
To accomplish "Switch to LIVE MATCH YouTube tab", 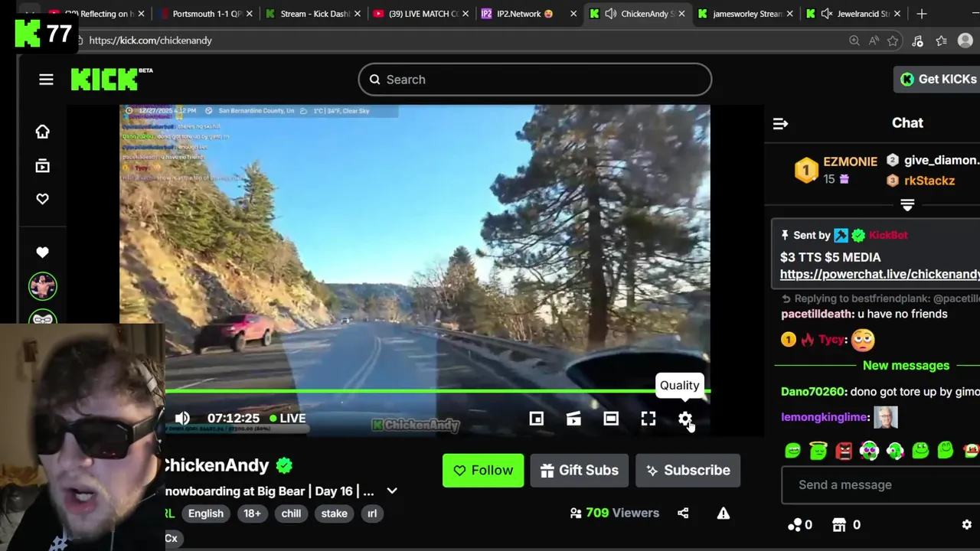I will point(420,14).
